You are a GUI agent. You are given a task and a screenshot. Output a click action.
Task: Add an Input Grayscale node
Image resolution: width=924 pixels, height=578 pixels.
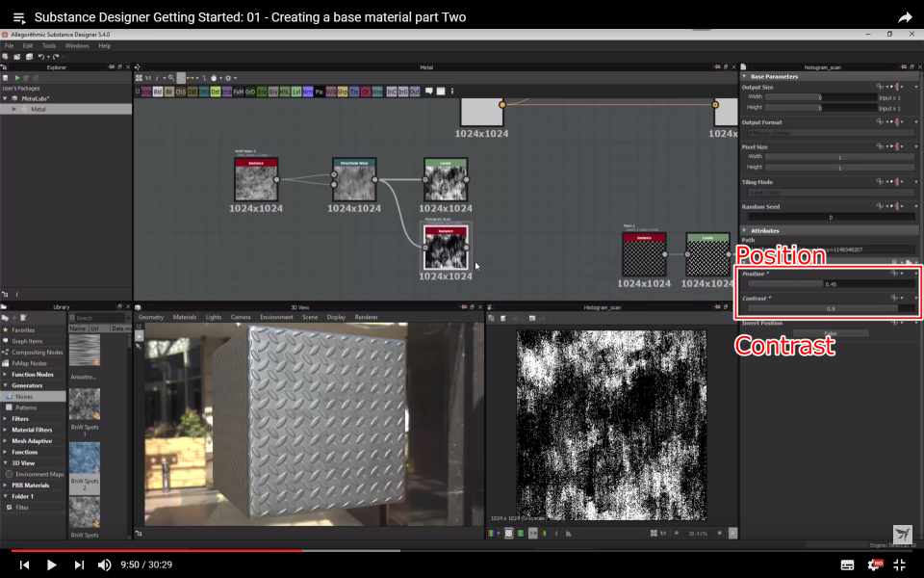(x=403, y=92)
